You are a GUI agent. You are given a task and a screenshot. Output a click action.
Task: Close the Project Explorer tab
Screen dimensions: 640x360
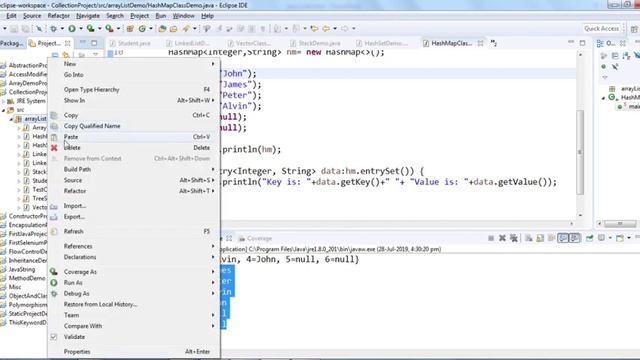click(x=68, y=43)
